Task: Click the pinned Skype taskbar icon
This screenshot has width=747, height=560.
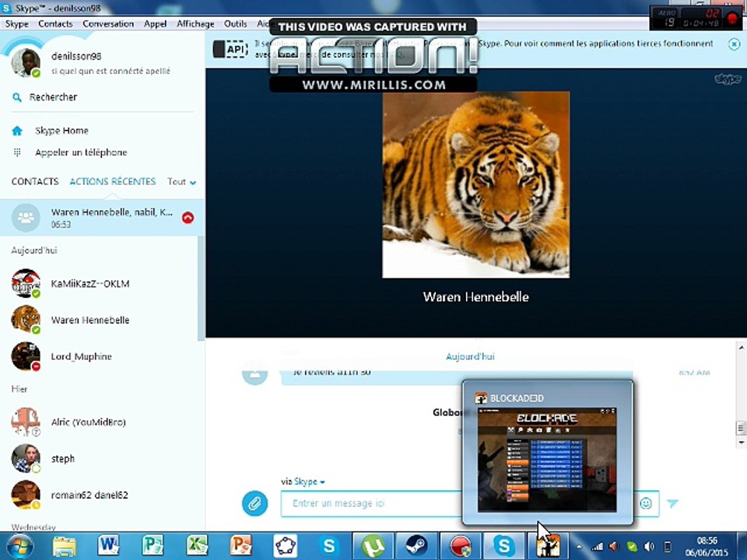Action: click(x=328, y=546)
